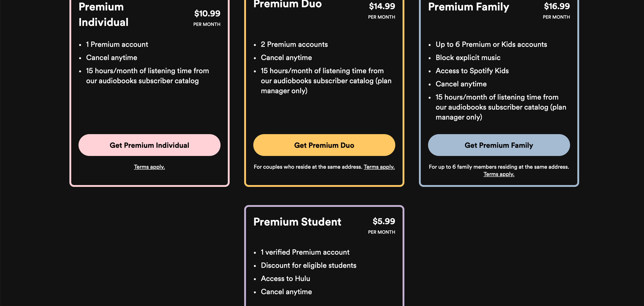Click the Premium Duo plan title
This screenshot has height=306, width=644.
[x=287, y=5]
